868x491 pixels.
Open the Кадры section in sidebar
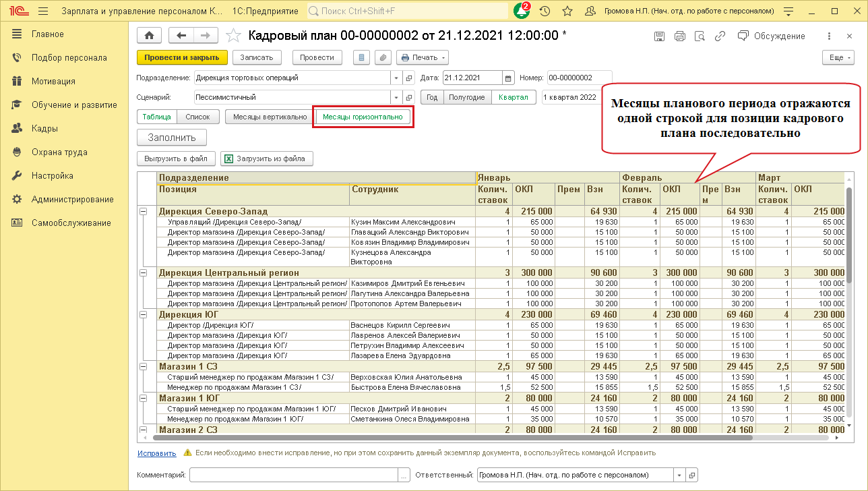(x=44, y=128)
